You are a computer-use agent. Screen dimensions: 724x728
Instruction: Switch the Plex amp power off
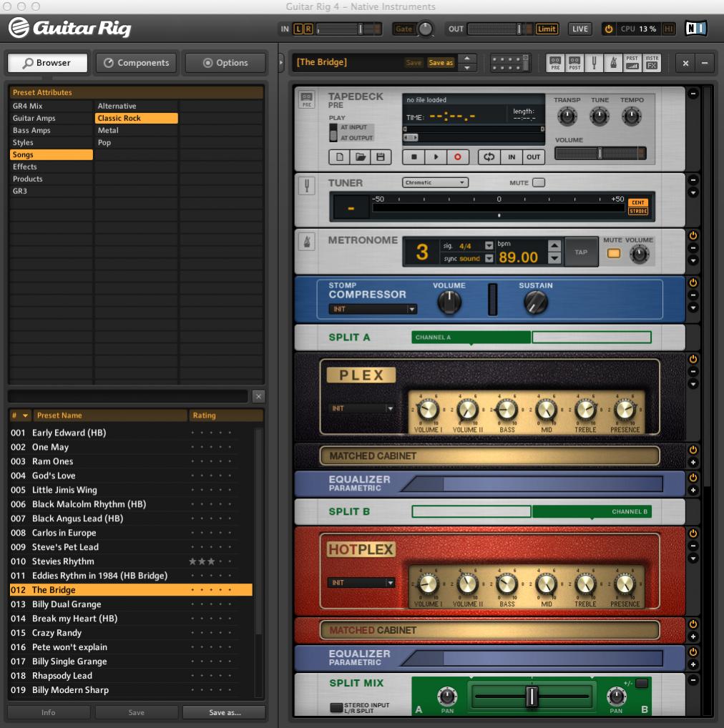(693, 359)
